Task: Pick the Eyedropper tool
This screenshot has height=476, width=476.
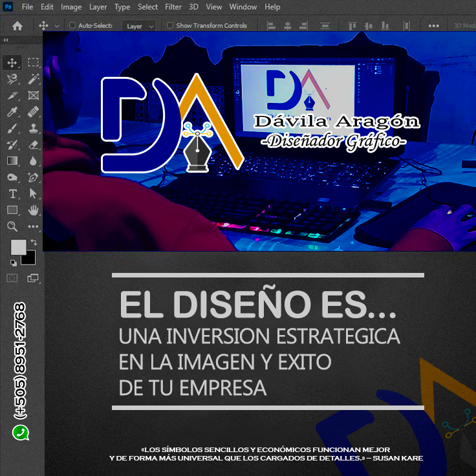Action: (12, 112)
